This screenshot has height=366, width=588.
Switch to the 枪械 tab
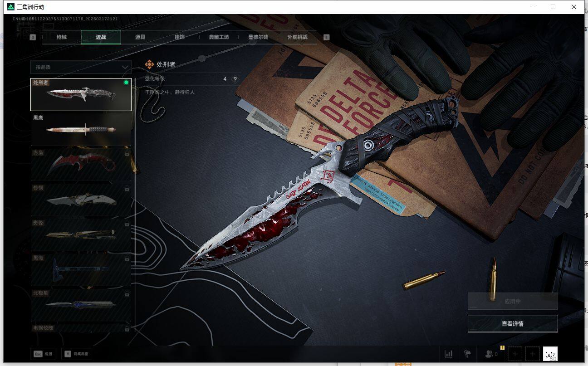62,37
